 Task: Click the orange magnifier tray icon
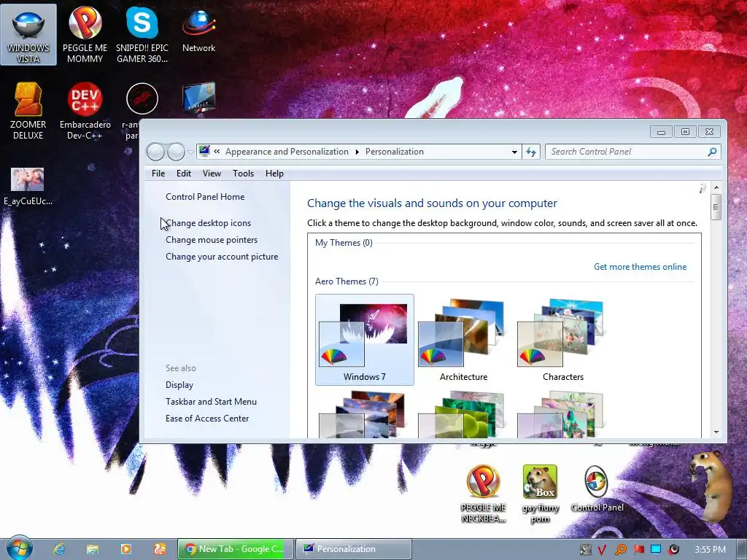[620, 550]
